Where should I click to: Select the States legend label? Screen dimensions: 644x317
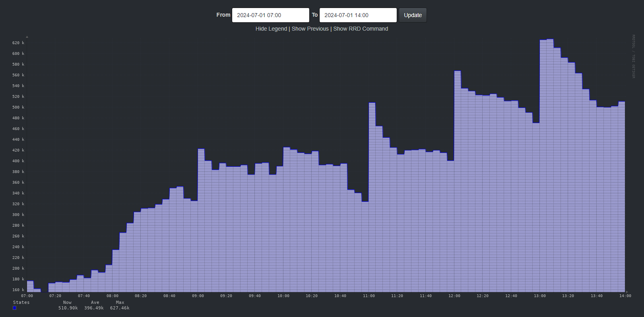pyautogui.click(x=21, y=302)
